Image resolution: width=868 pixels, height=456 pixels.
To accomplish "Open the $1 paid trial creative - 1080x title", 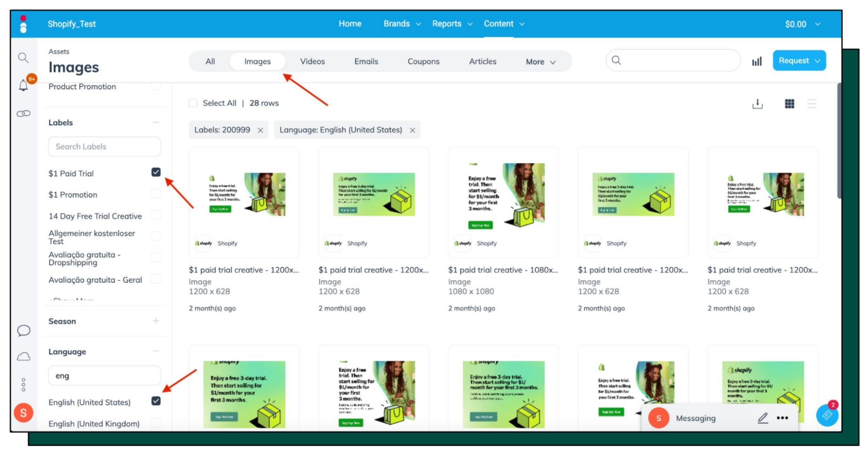I will click(503, 270).
